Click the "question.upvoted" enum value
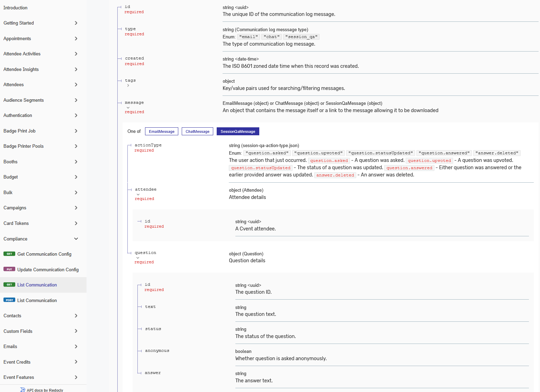The height and width of the screenshot is (392, 540). pyautogui.click(x=318, y=153)
